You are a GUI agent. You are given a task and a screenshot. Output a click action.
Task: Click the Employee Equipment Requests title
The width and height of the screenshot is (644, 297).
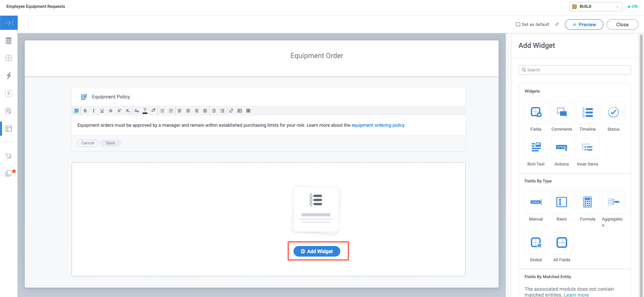(x=36, y=6)
